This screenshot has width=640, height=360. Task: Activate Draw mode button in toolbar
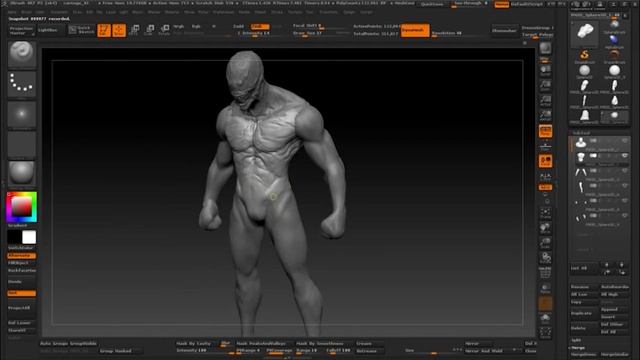[119, 30]
